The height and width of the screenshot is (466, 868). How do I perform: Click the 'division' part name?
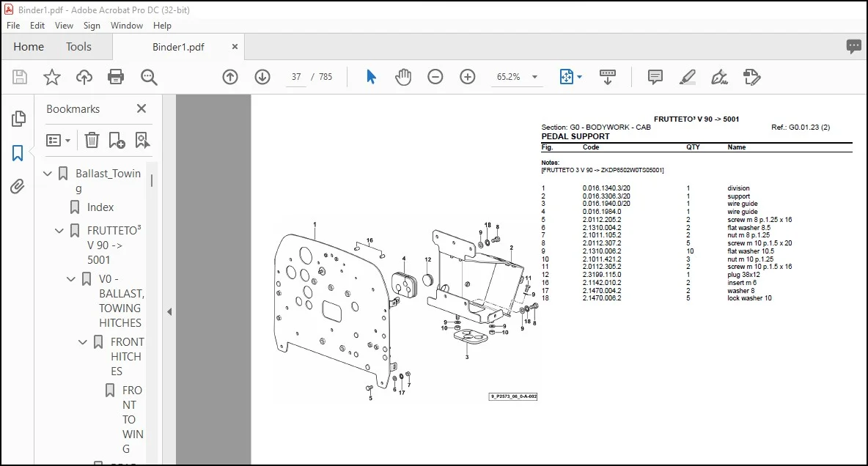click(x=738, y=188)
